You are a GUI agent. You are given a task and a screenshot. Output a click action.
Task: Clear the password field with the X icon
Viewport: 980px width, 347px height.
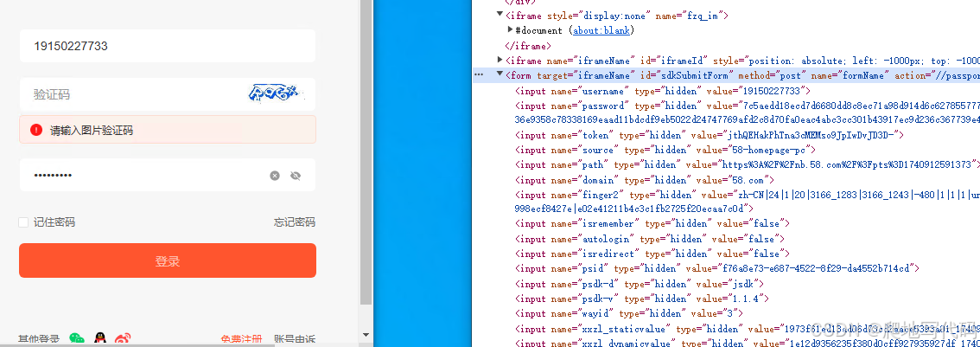(x=274, y=176)
